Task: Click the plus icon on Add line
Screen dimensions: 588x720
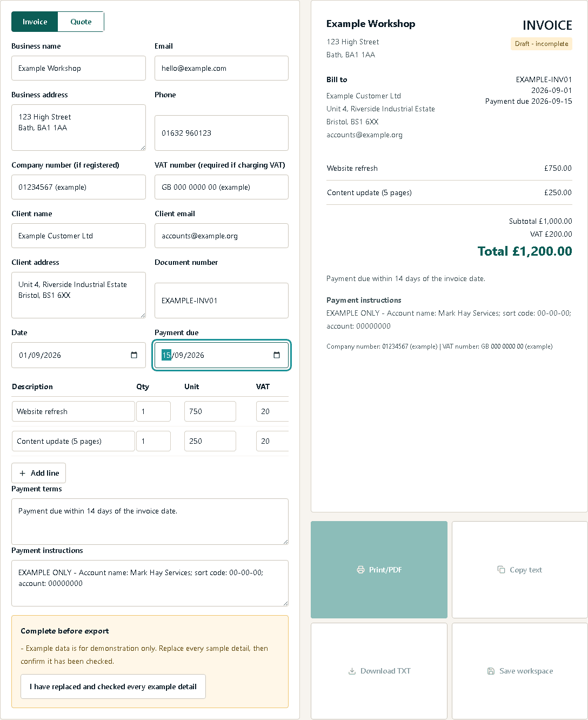Action: coord(22,473)
